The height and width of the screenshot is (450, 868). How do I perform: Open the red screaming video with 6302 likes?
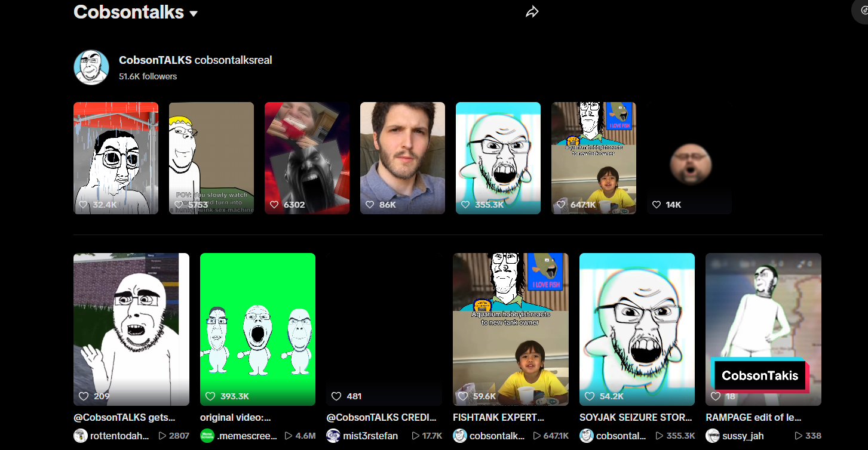click(x=307, y=158)
